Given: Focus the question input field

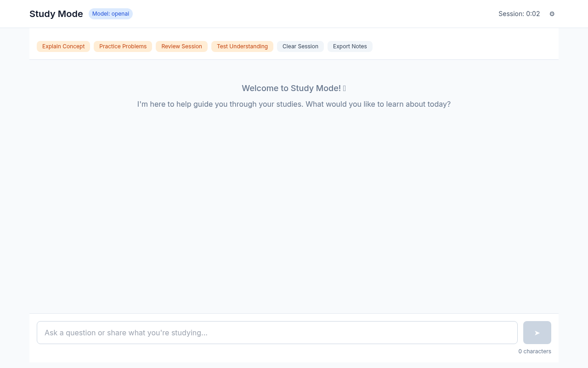Looking at the screenshot, I should click(277, 332).
